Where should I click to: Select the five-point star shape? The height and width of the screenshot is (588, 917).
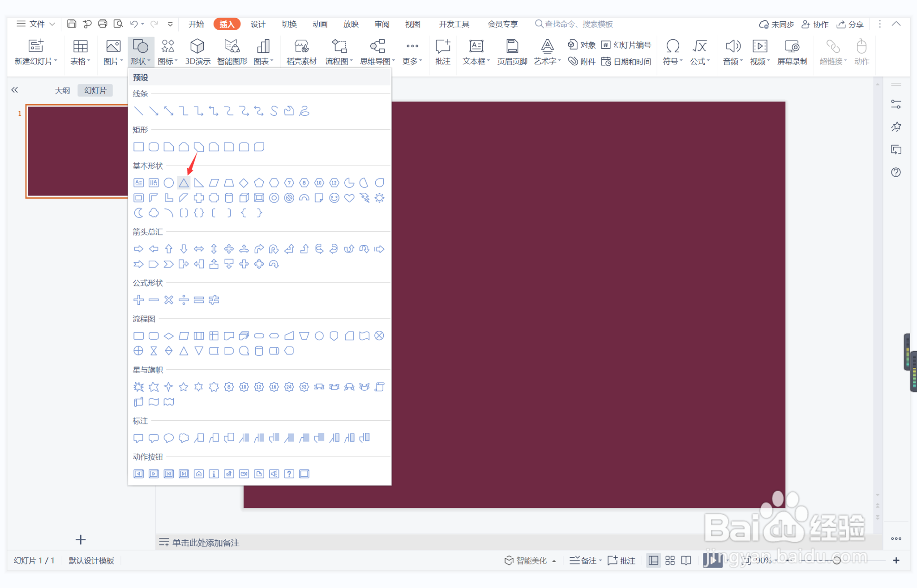[183, 387]
